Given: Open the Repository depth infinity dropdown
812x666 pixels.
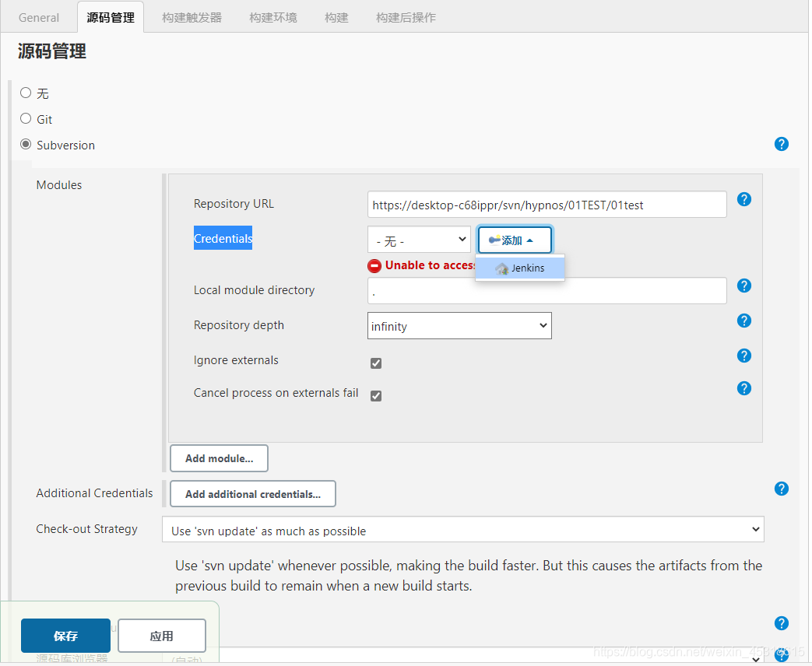Looking at the screenshot, I should pos(459,325).
